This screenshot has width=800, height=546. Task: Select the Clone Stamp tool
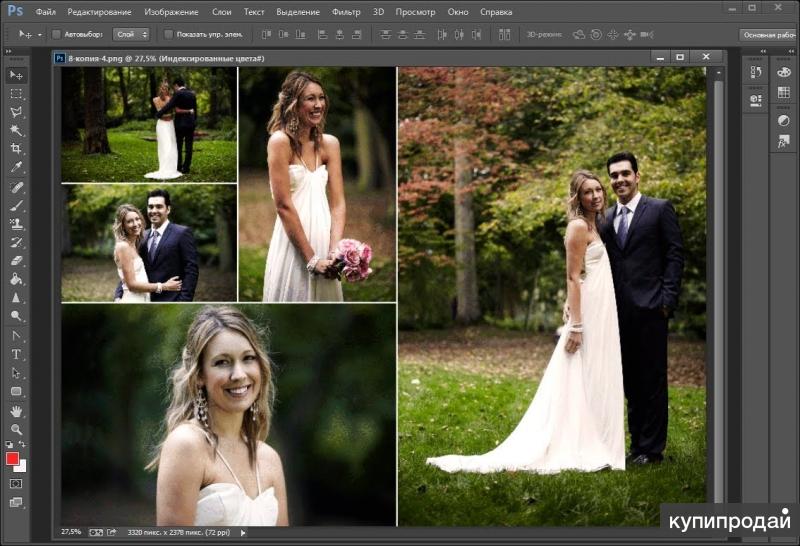[x=16, y=224]
